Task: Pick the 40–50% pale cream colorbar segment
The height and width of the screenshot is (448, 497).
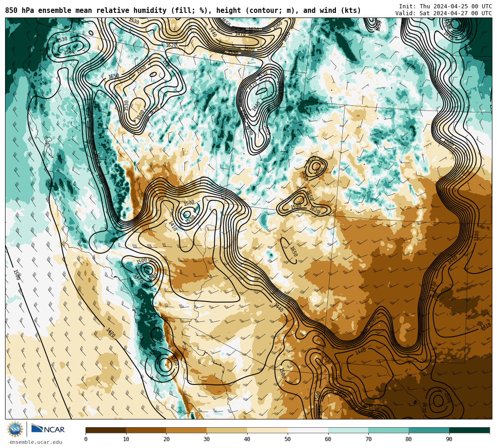Action: pos(267,430)
